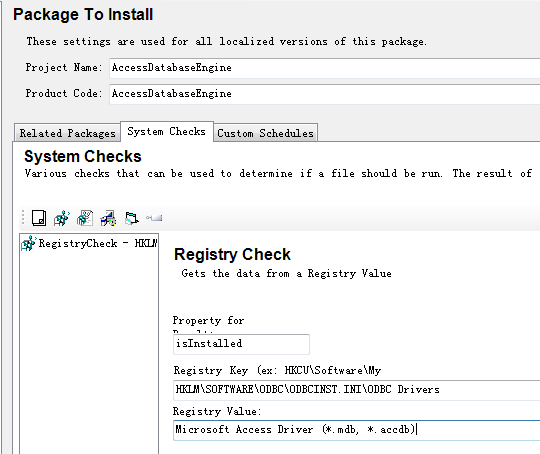Viewport: 540px width, 454px height.
Task: Switch to the Related Packages tab
Action: pyautogui.click(x=67, y=133)
